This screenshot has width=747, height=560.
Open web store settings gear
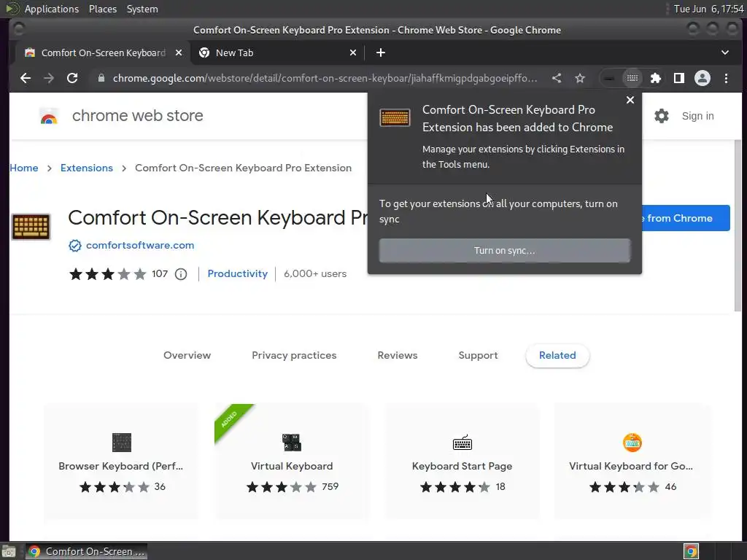pyautogui.click(x=661, y=116)
